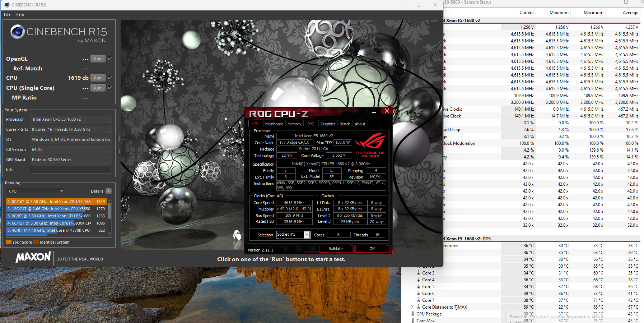Open the Ranking CPU dropdown
The image size is (644, 323).
coord(36,191)
